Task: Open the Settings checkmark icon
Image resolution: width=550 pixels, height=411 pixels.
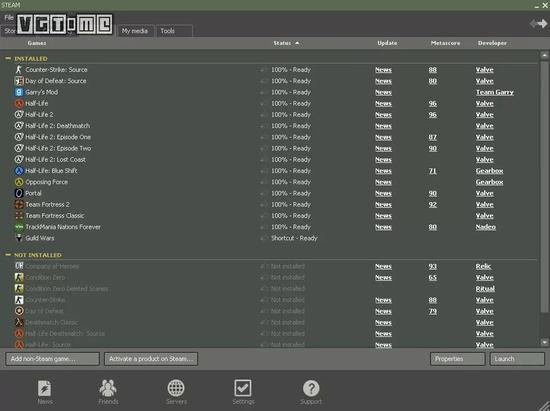Action: [x=243, y=388]
